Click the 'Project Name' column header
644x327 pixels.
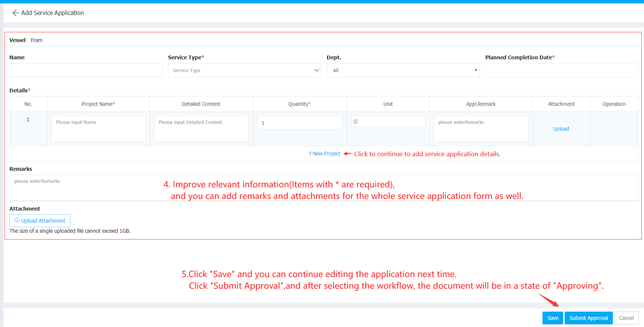[x=98, y=104]
